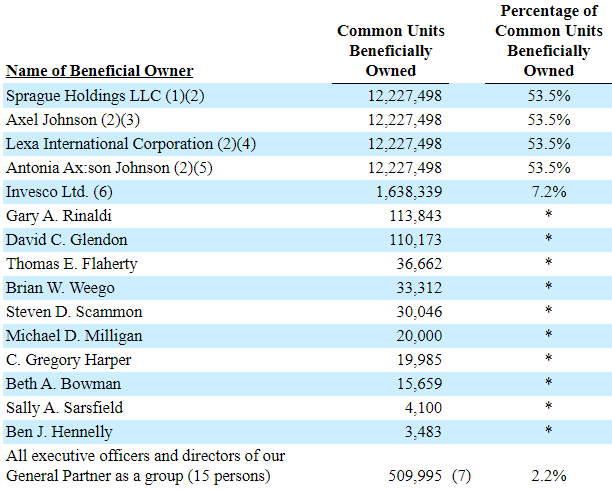Select the 'Sprague Holdings LLC (1)(2)' row name

click(105, 96)
